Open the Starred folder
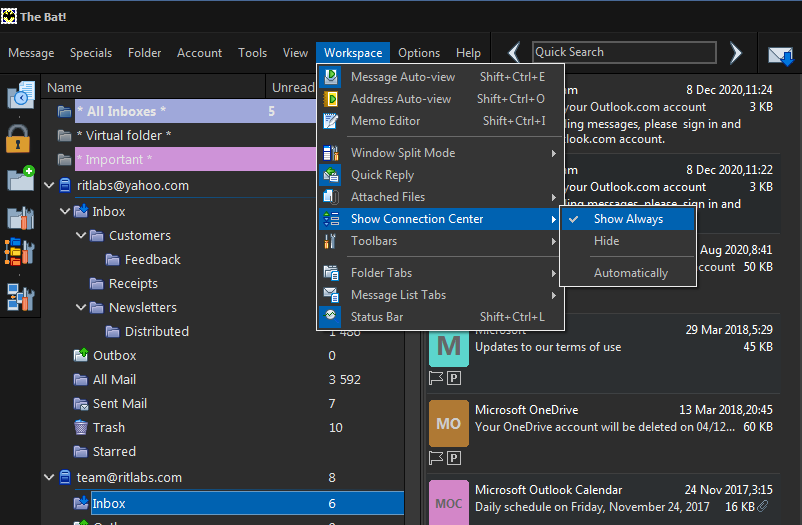Image resolution: width=802 pixels, height=525 pixels. (114, 451)
